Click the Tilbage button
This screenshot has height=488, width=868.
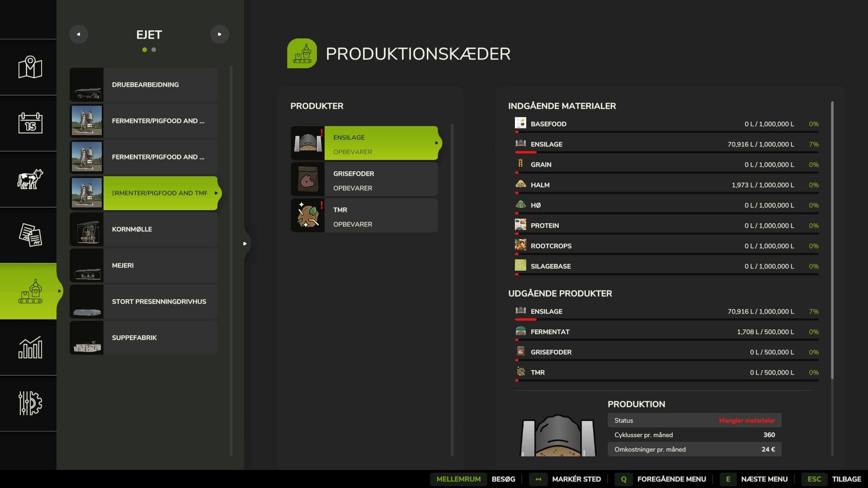[x=846, y=479]
